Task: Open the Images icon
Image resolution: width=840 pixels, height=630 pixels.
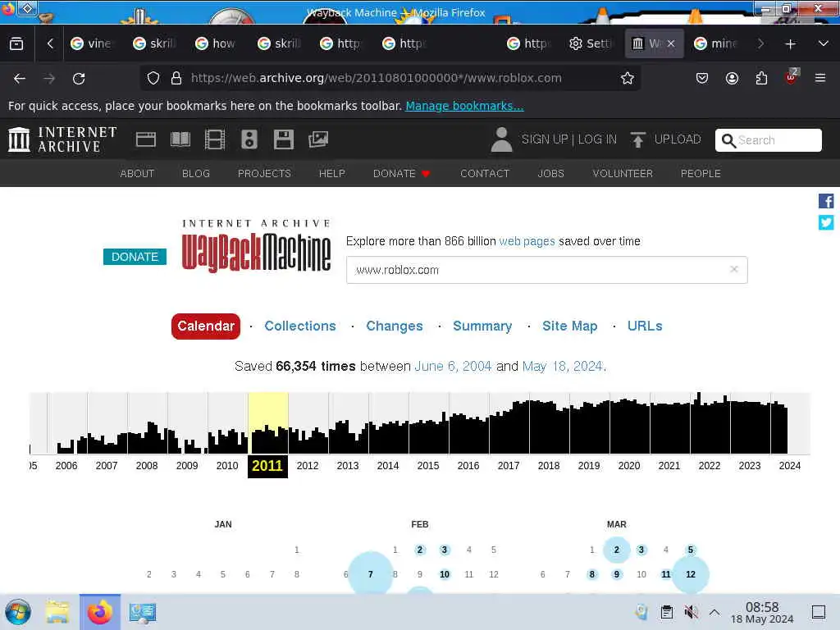Action: [x=318, y=139]
